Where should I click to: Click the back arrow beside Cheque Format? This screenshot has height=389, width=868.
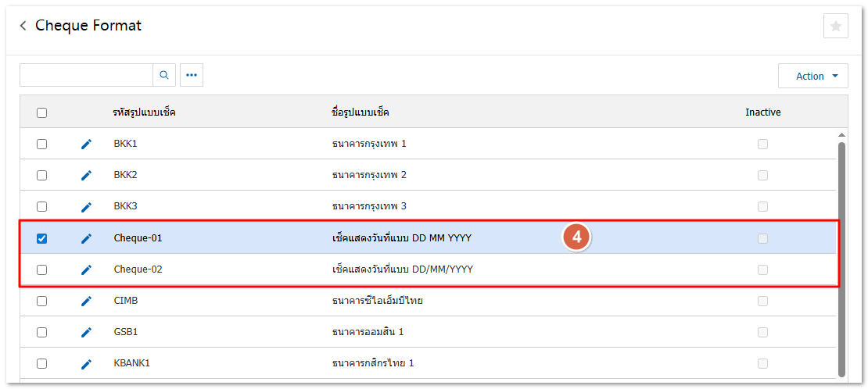(23, 26)
